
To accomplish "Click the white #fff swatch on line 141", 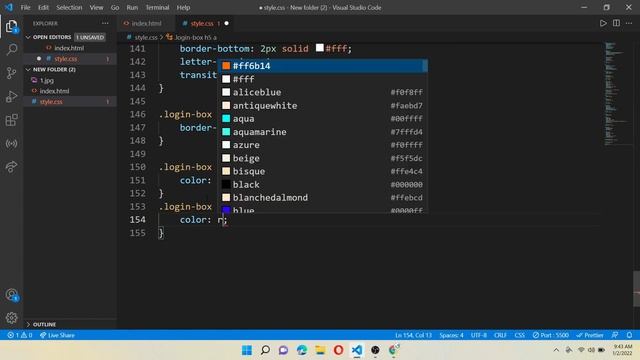I will (x=320, y=48).
